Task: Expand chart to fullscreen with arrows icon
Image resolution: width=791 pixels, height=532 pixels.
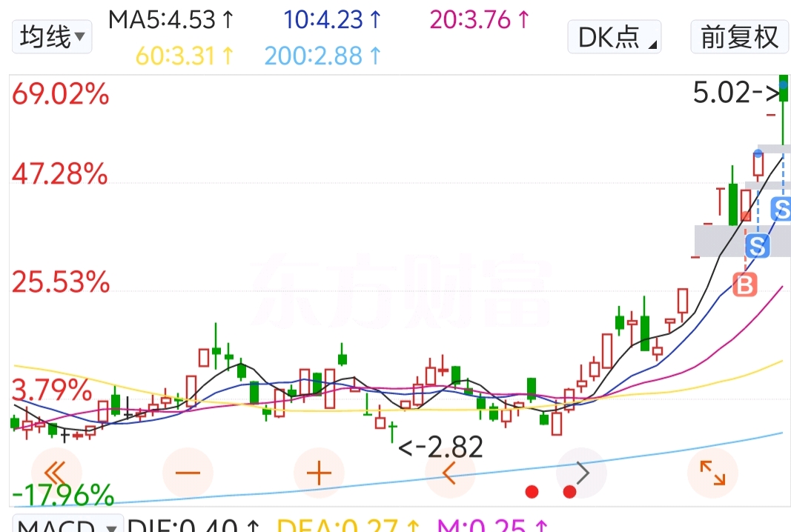Action: tap(712, 473)
